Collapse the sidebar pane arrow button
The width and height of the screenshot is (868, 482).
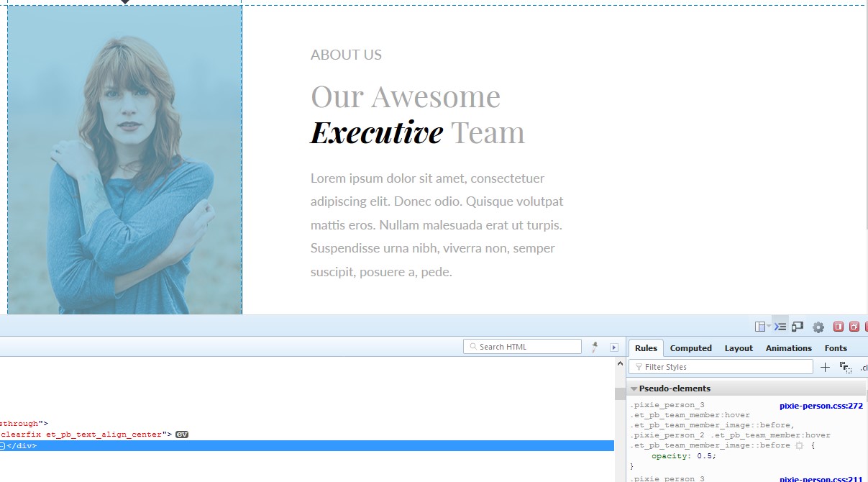614,347
